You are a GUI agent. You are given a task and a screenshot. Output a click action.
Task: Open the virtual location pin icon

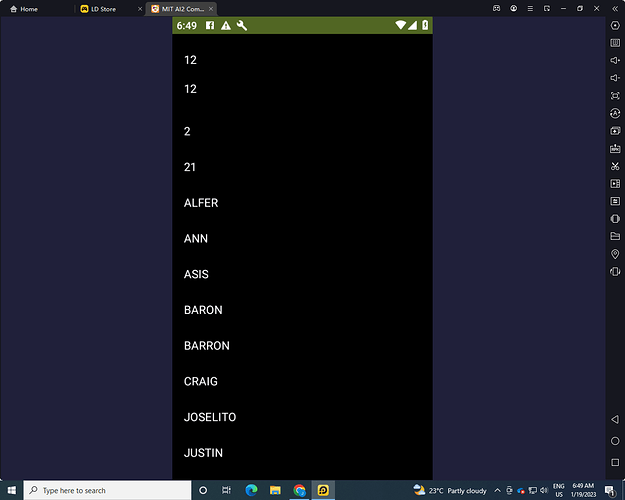(615, 254)
